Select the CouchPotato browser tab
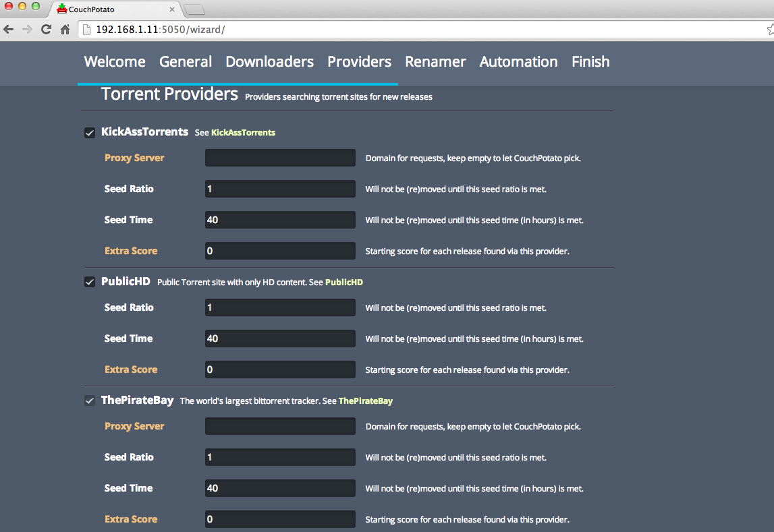The height and width of the screenshot is (532, 774). tap(115, 9)
